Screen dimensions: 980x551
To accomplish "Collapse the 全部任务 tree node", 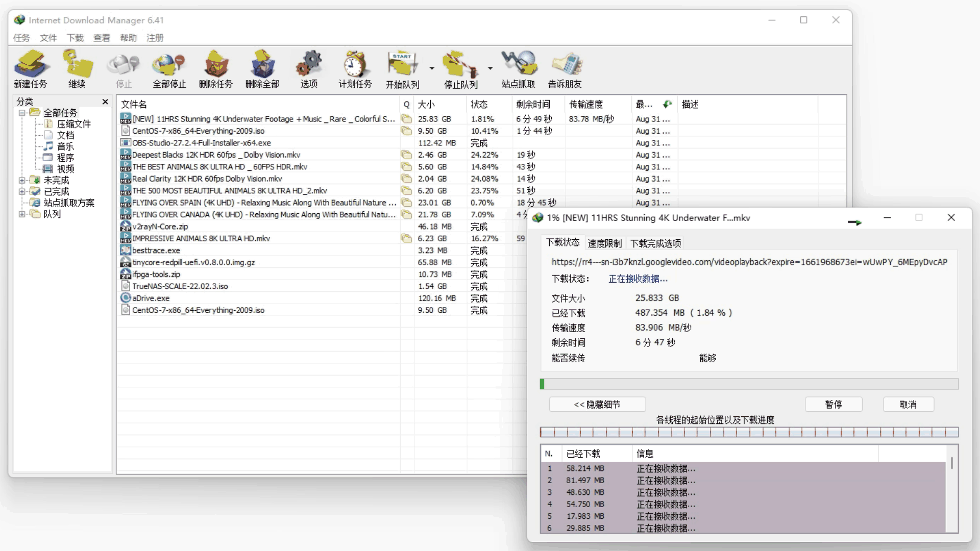I will [22, 113].
